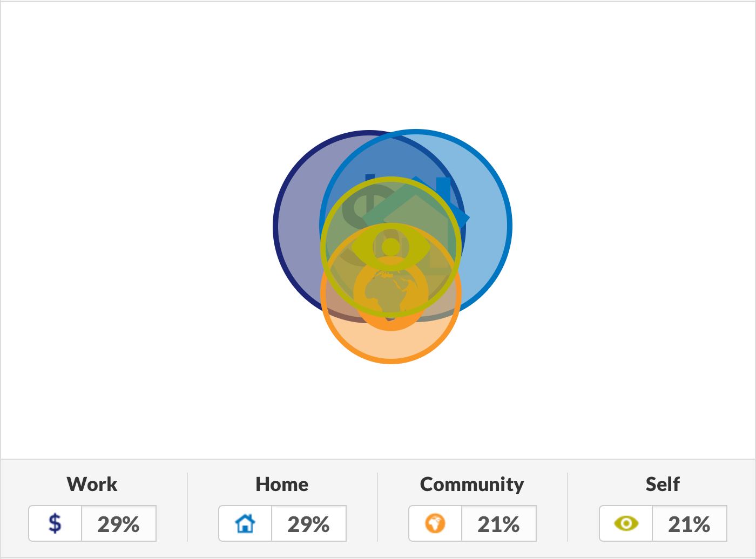Viewport: 756px width, 559px height.
Task: Click the Home heading label
Action: coord(282,484)
